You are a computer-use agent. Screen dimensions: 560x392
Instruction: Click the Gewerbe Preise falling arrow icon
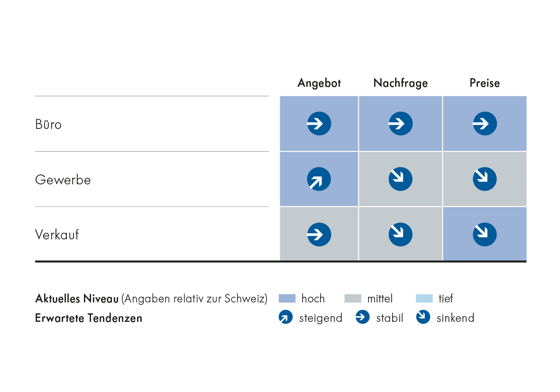485,179
